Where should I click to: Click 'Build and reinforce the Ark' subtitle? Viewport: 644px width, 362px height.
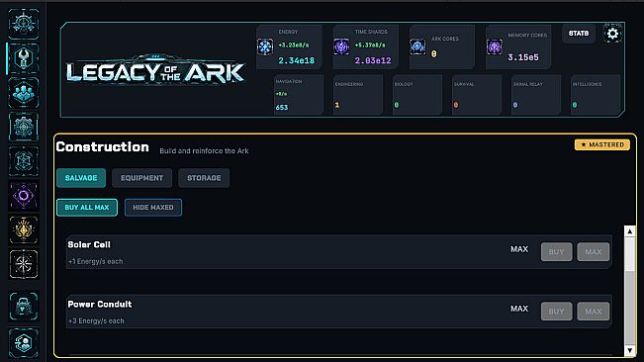[204, 151]
